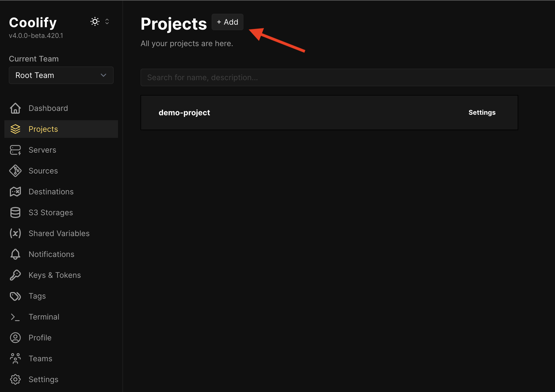Click the Shared Variables (x) icon
The image size is (555, 392).
(x=15, y=233)
